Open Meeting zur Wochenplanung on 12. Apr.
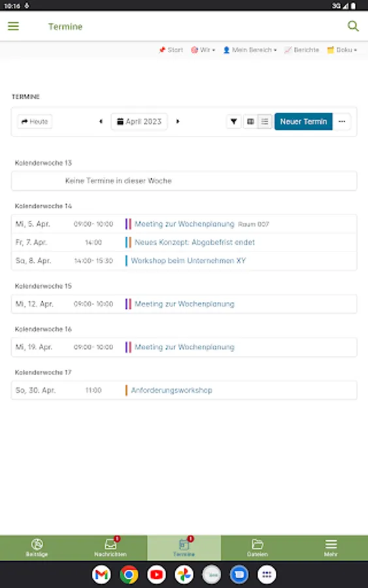The image size is (368, 588). pyautogui.click(x=184, y=304)
